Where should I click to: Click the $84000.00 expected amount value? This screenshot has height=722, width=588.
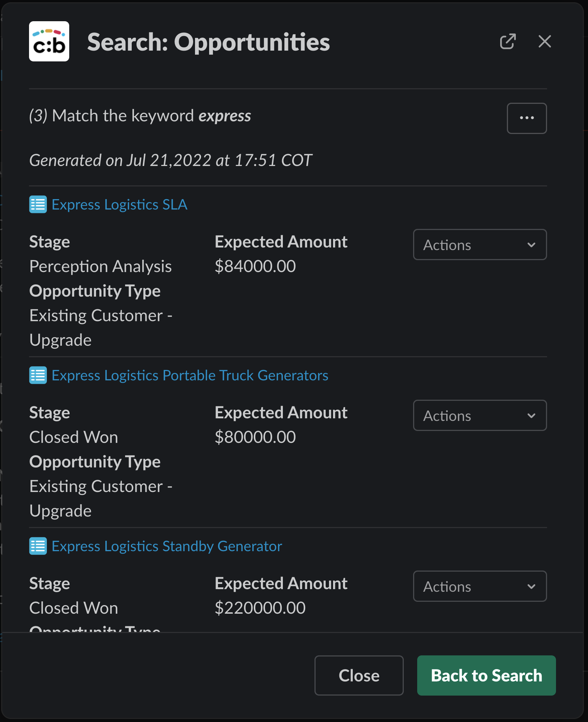tap(255, 266)
